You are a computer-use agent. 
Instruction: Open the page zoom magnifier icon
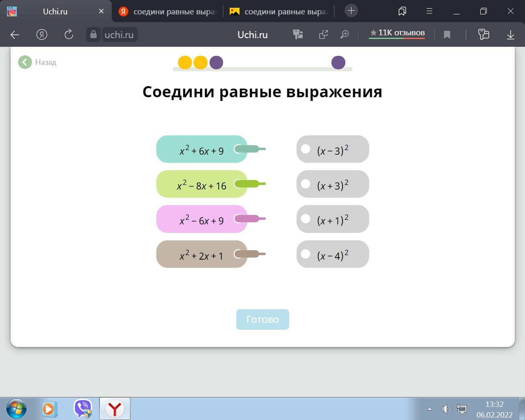coord(345,35)
